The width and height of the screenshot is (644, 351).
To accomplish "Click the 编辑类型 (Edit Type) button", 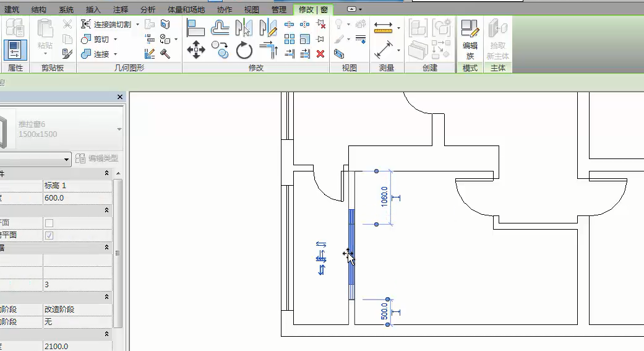I will point(96,159).
